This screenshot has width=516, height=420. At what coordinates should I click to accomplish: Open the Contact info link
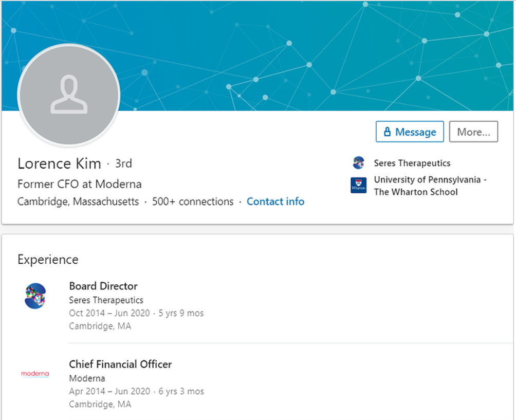(x=275, y=201)
